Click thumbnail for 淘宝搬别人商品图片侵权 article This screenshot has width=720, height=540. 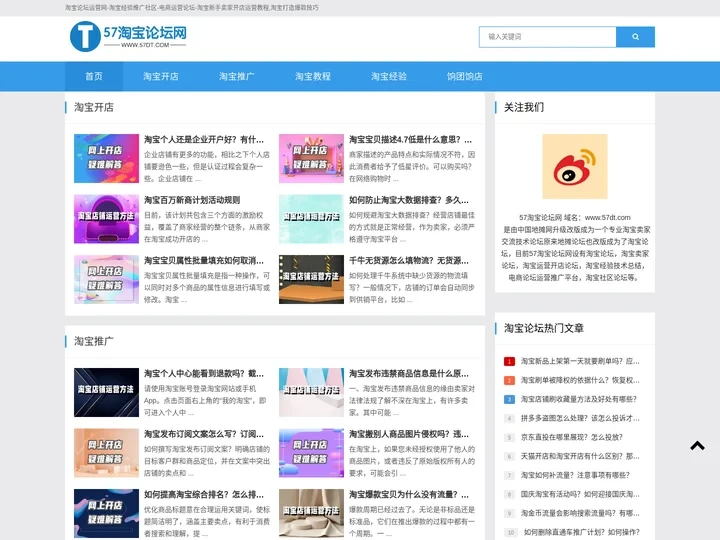coord(311,453)
